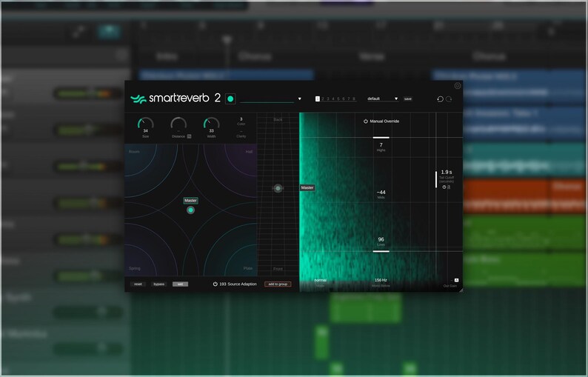Click the Color value 3
Image resolution: width=588 pixels, height=377 pixels.
click(x=241, y=119)
